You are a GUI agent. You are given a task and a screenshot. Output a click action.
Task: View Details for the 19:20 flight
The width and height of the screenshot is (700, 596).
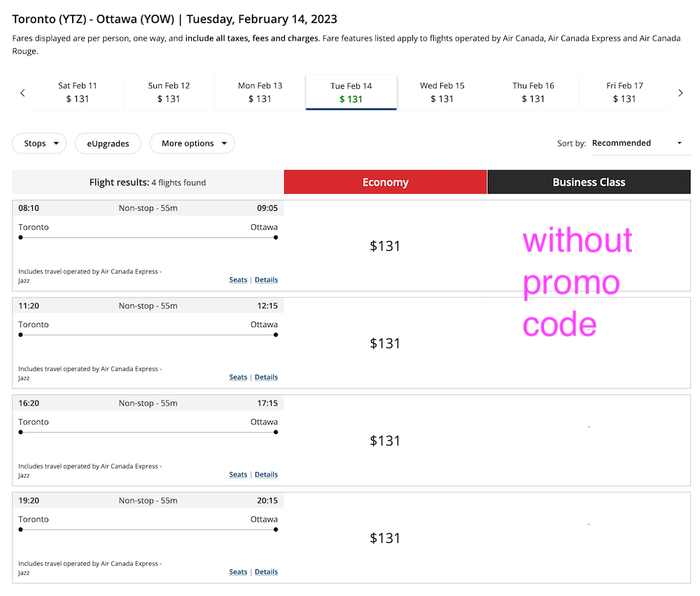point(266,572)
